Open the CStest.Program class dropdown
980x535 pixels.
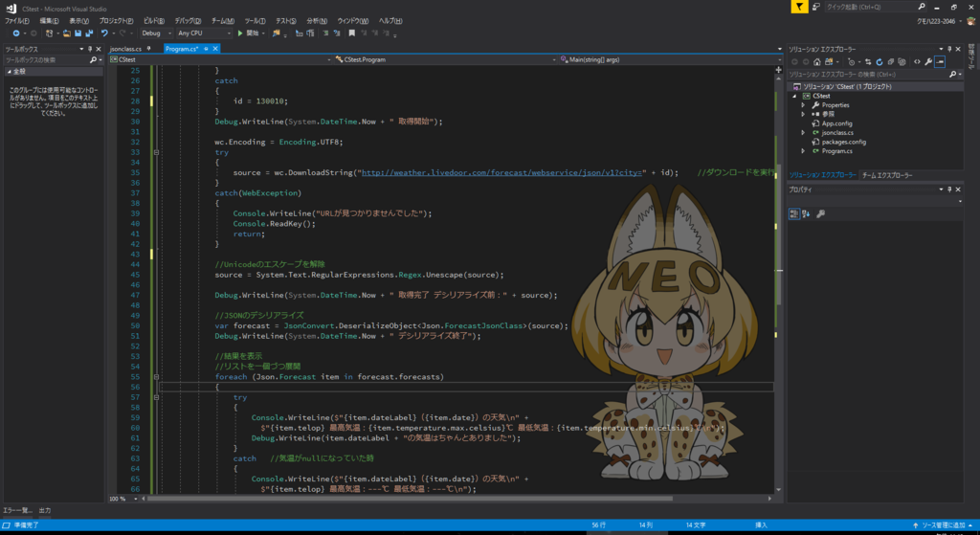click(445, 59)
